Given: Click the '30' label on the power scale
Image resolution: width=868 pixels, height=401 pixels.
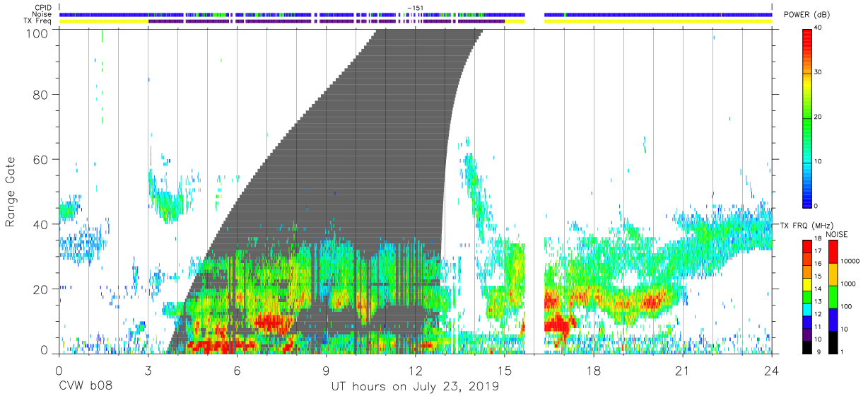Looking at the screenshot, I should click(x=819, y=72).
